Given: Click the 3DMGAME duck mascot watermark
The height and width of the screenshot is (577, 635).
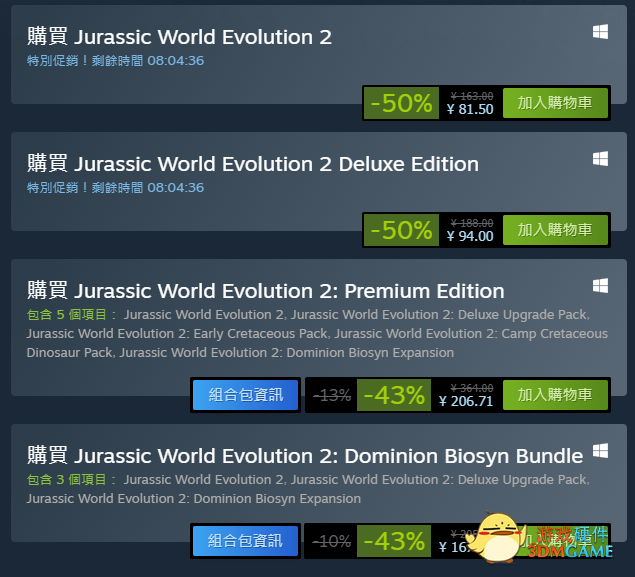Looking at the screenshot, I should pos(496,537).
